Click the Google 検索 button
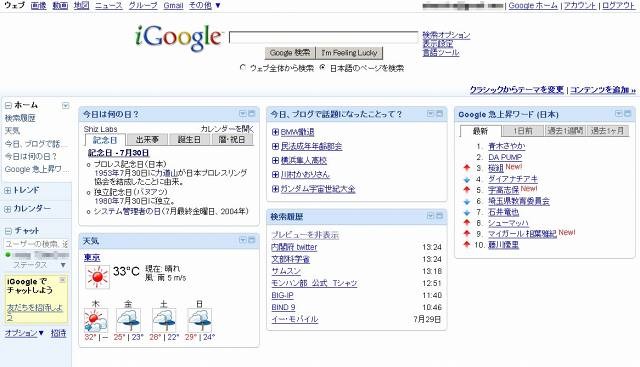The height and width of the screenshot is (367, 640). 290,53
